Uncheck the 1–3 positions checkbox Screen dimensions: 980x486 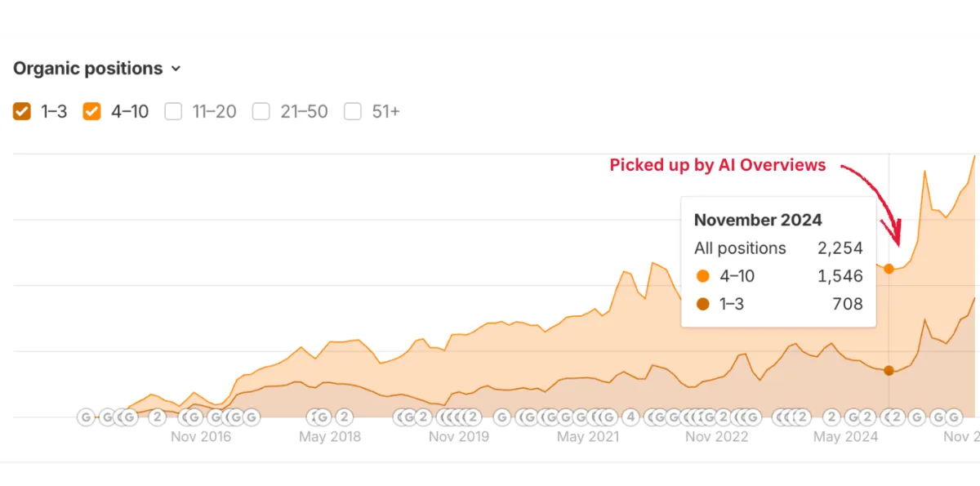tap(22, 112)
